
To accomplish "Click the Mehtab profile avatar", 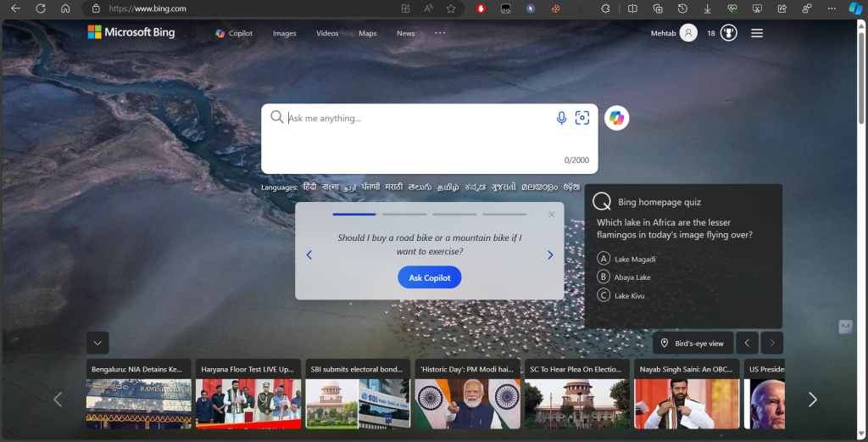I will (x=688, y=33).
